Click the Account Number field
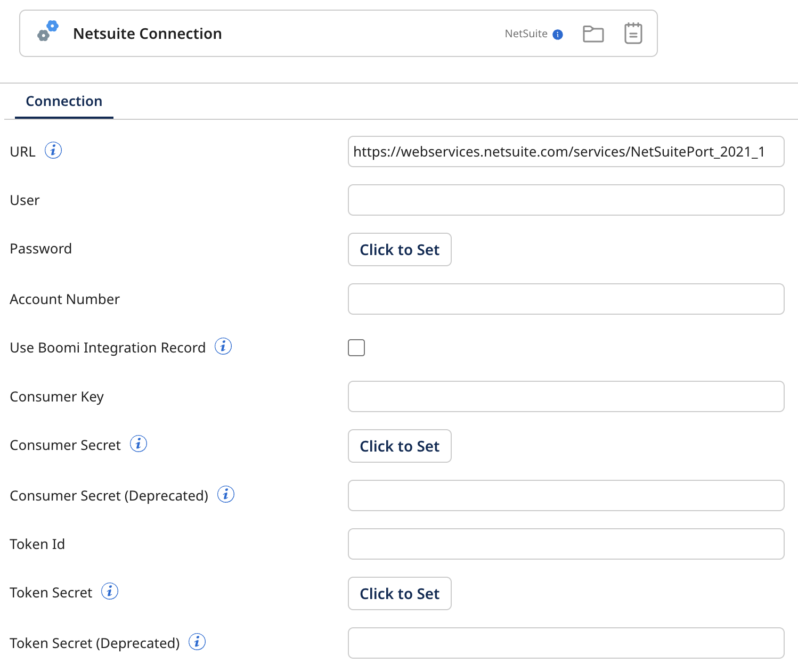Viewport: 798px width, 672px height. [x=566, y=299]
